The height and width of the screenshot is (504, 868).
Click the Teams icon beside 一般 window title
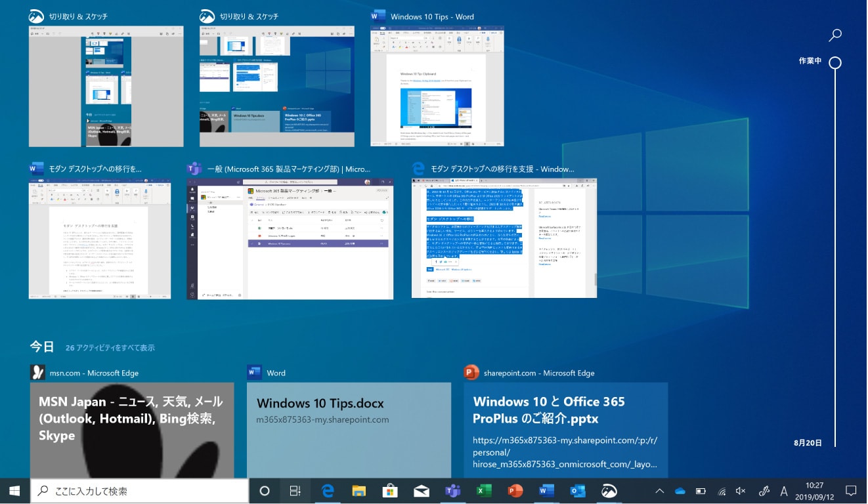194,169
